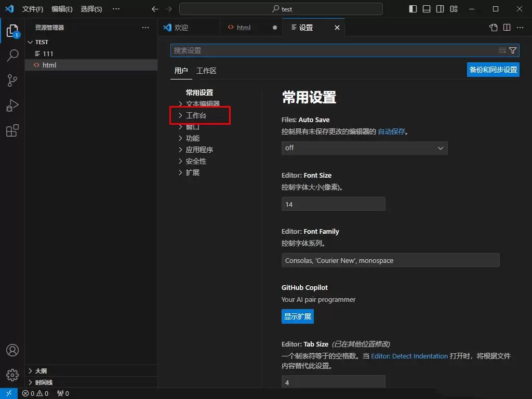This screenshot has height=399, width=532.
Task: Open the Source Control view
Action: [12, 80]
